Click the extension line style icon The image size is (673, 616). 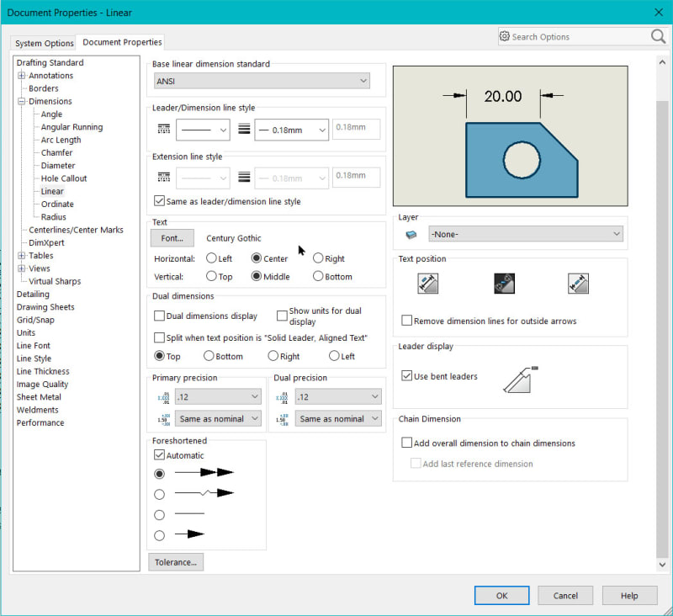[164, 177]
